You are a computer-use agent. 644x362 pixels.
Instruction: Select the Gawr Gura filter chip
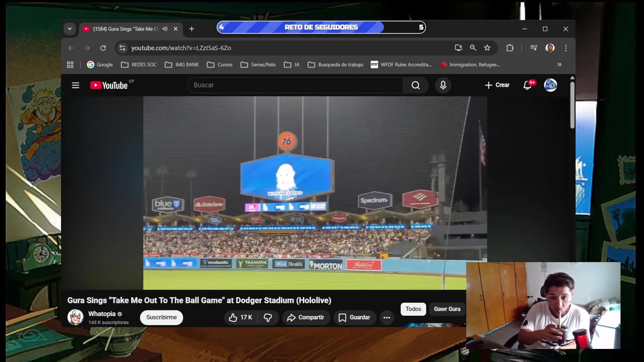(x=447, y=309)
